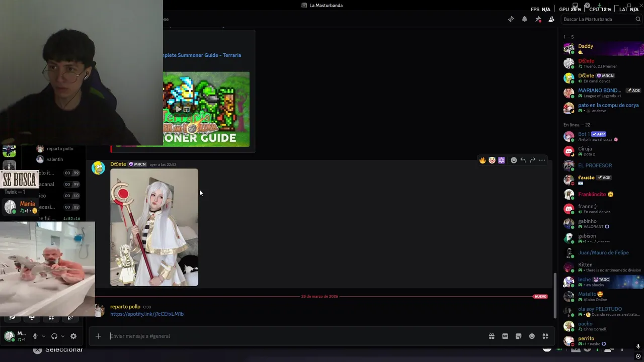Viewport: 644px width, 362px height.
Task: Open perrito member entry
Action: pyautogui.click(x=601, y=341)
